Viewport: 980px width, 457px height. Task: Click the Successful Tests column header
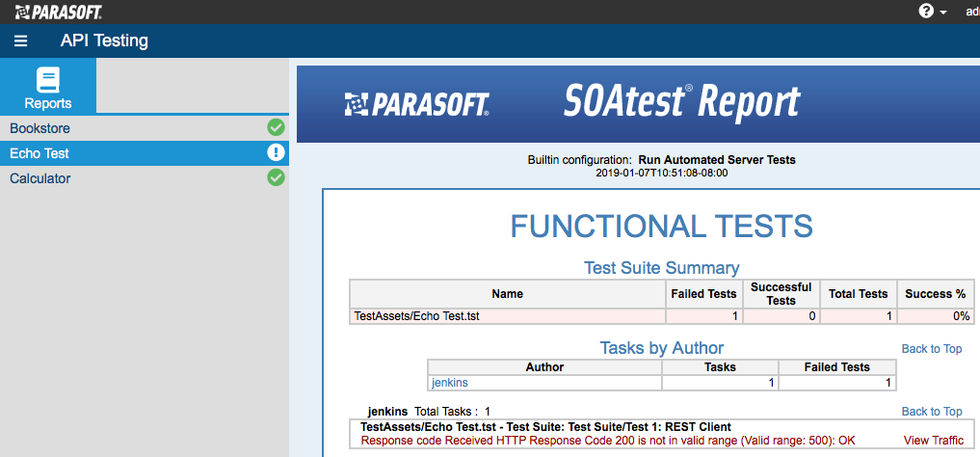pos(781,294)
